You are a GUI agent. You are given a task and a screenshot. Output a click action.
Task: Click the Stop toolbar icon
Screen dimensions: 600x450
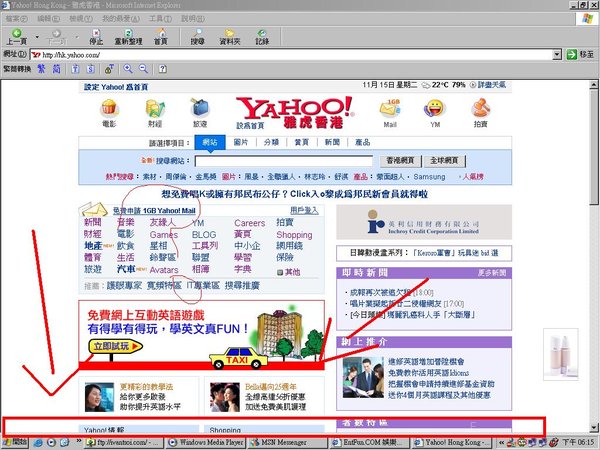click(x=96, y=37)
